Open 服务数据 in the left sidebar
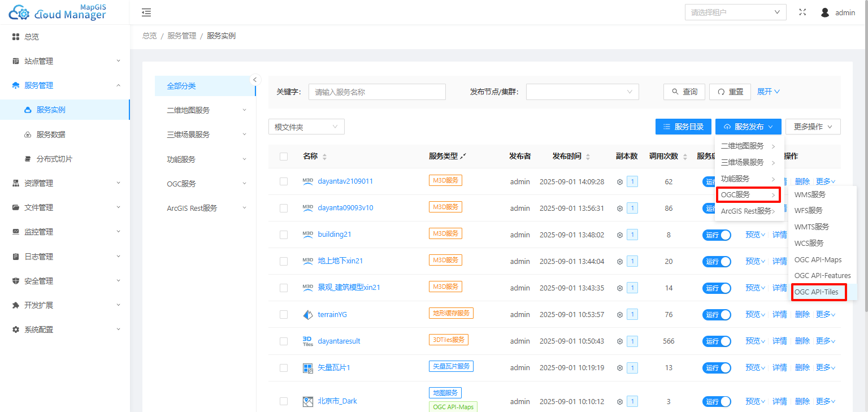 click(x=51, y=135)
